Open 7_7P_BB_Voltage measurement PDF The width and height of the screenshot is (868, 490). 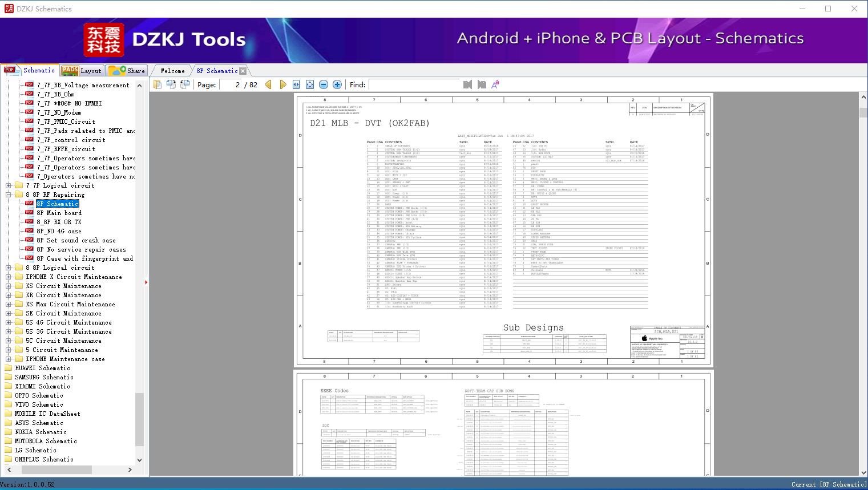click(83, 85)
